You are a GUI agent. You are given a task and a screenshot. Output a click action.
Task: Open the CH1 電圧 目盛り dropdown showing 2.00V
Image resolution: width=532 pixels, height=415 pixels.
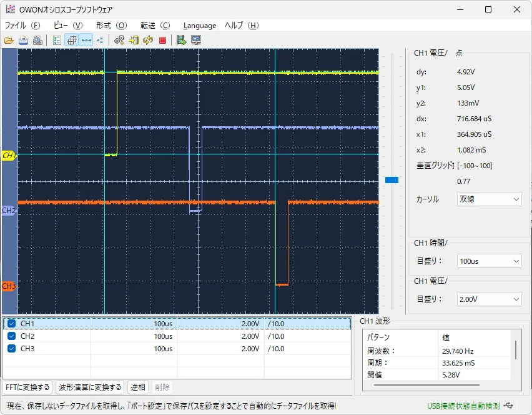[x=489, y=299]
